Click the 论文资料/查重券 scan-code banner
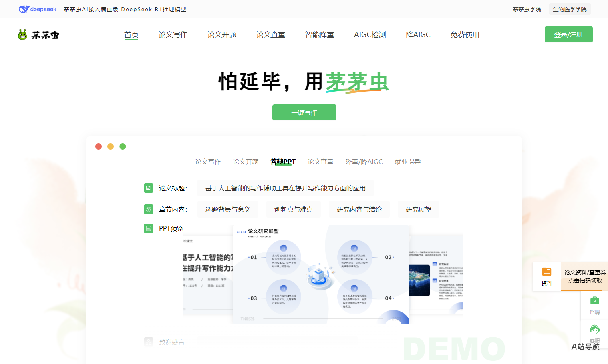Image resolution: width=608 pixels, height=364 pixels. click(x=585, y=276)
